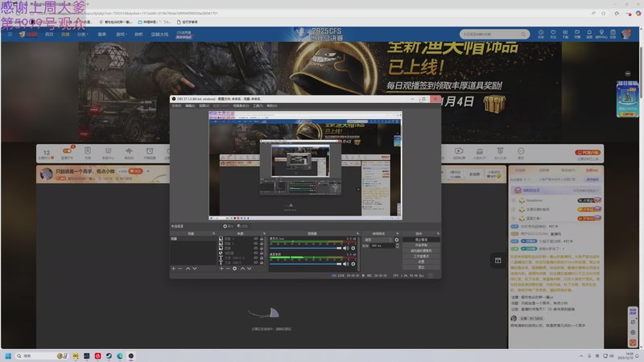The height and width of the screenshot is (362, 644).
Task: Toggle visibility eye of bottom text source row
Action: click(255, 262)
